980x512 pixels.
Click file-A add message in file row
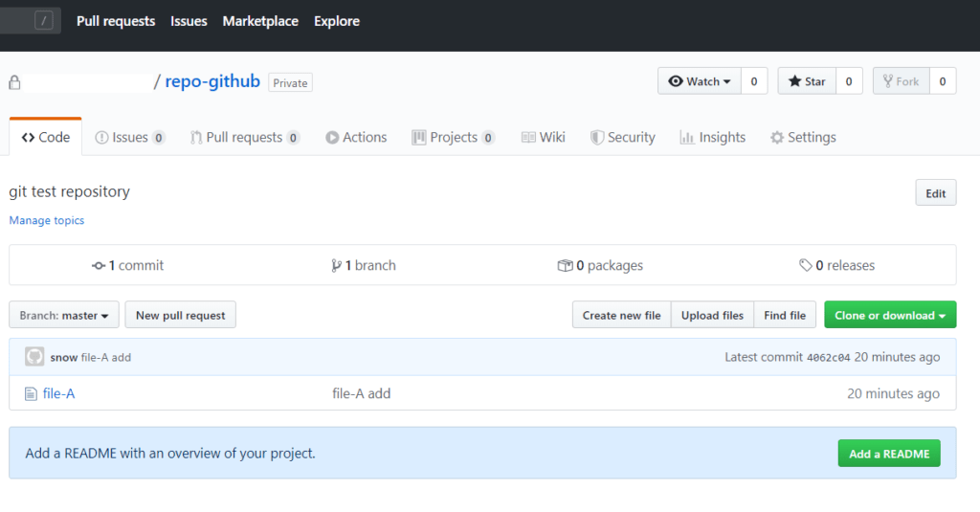click(x=361, y=393)
